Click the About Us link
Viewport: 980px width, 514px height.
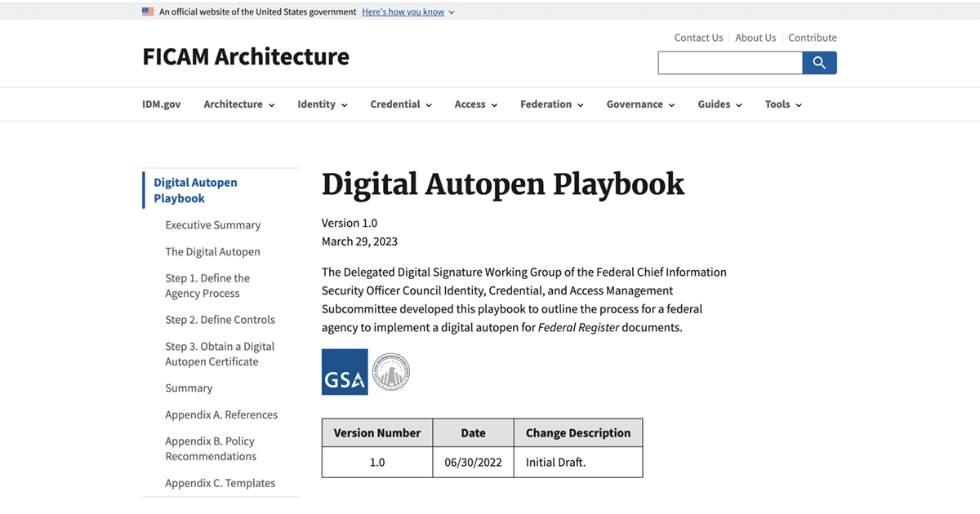[x=755, y=37]
